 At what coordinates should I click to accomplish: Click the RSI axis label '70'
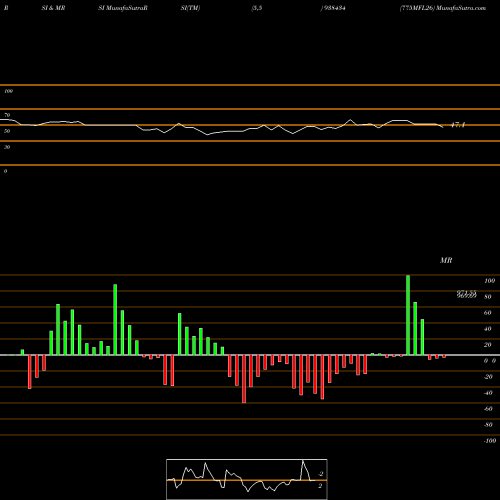click(x=7, y=115)
